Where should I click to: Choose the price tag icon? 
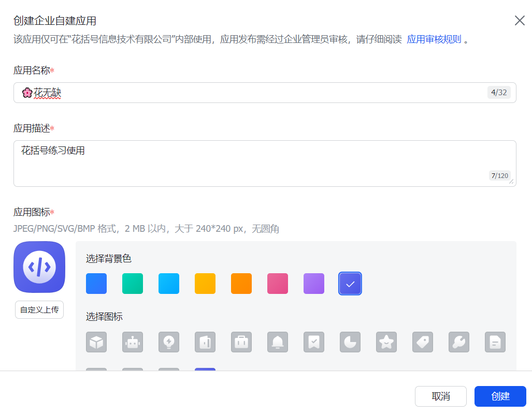tap(423, 342)
